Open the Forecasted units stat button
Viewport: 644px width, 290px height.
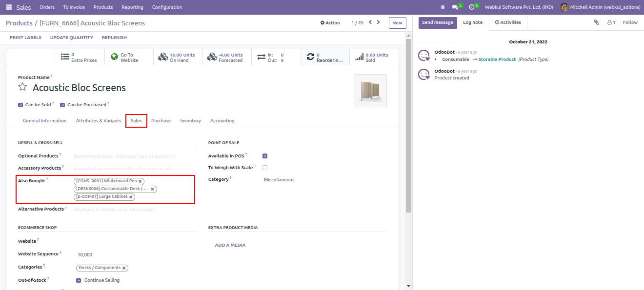[227, 57]
